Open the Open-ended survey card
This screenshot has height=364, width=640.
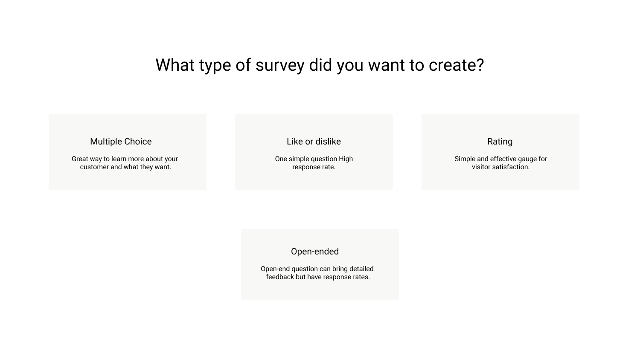pyautogui.click(x=320, y=264)
